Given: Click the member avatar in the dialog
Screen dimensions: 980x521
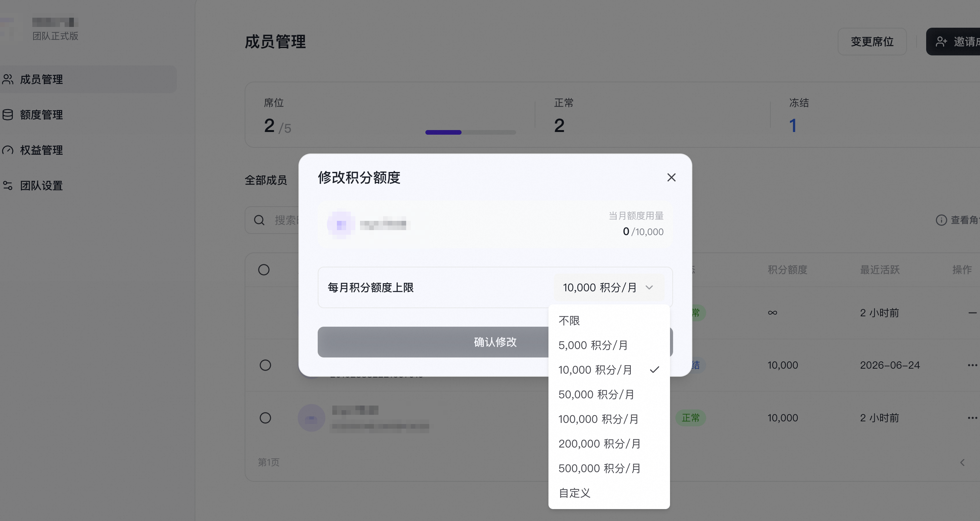Looking at the screenshot, I should (x=341, y=225).
